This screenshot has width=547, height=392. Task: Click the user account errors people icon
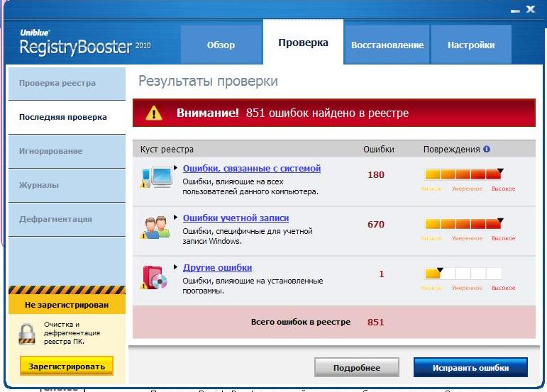pos(156,227)
